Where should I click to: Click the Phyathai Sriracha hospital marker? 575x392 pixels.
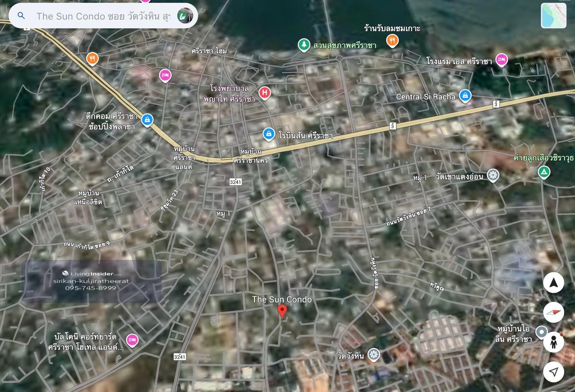(264, 92)
